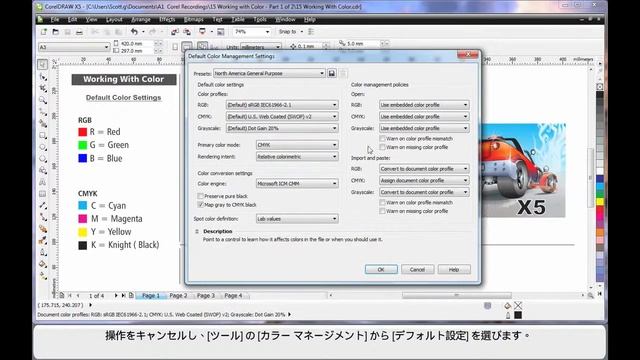
Task: Click the Open file toolbar icon
Action: tap(56, 32)
